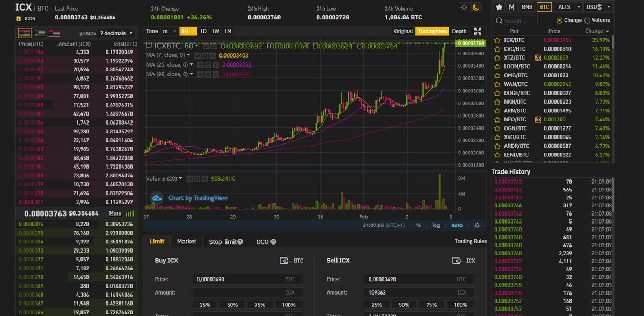Set chart interval to 1W
This screenshot has width=644, height=316.
tap(215, 31)
